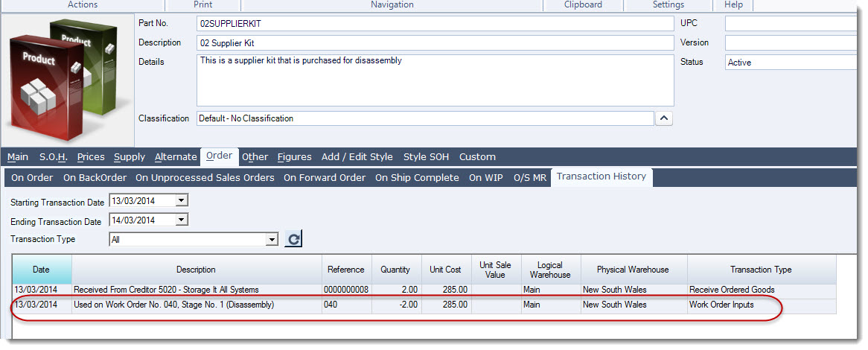Open the Add / Edit Style tab
Screen dimensions: 868x350
357,156
